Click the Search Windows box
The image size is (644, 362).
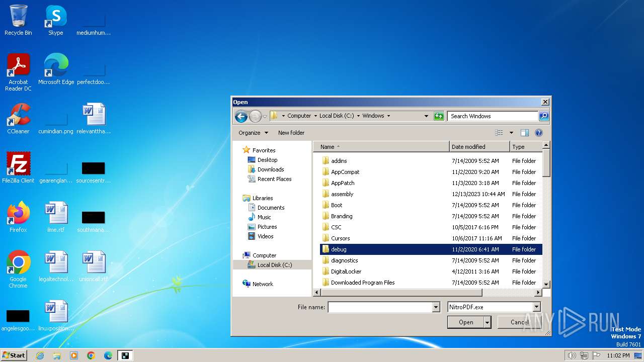pyautogui.click(x=493, y=116)
